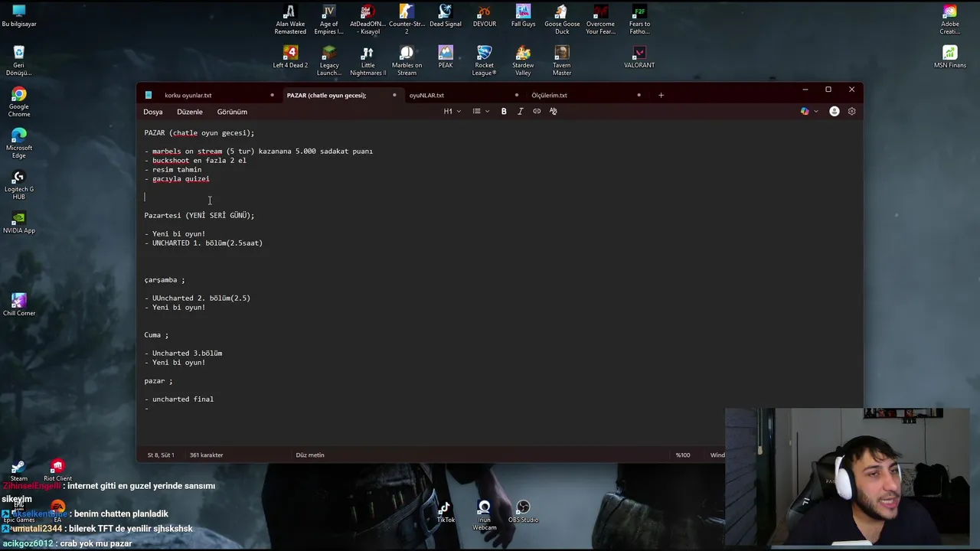The width and height of the screenshot is (980, 551).
Task: Select the Rocket League desktop icon
Action: (x=485, y=61)
